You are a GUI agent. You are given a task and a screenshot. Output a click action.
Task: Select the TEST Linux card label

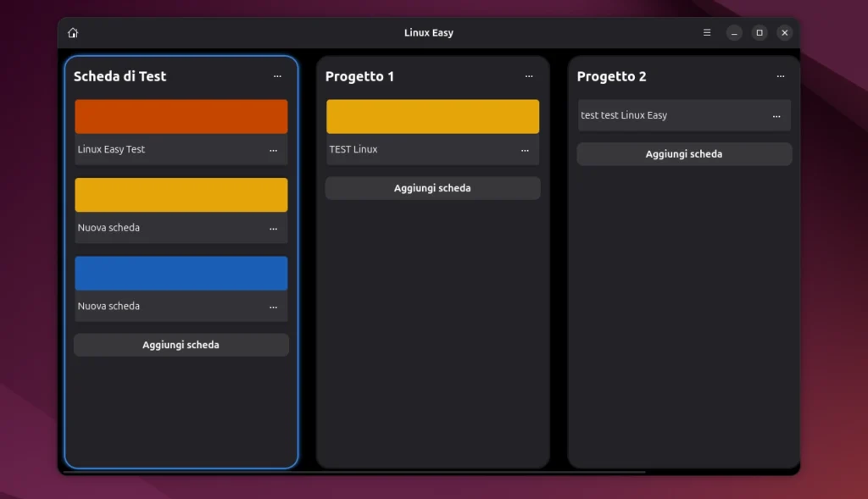353,149
